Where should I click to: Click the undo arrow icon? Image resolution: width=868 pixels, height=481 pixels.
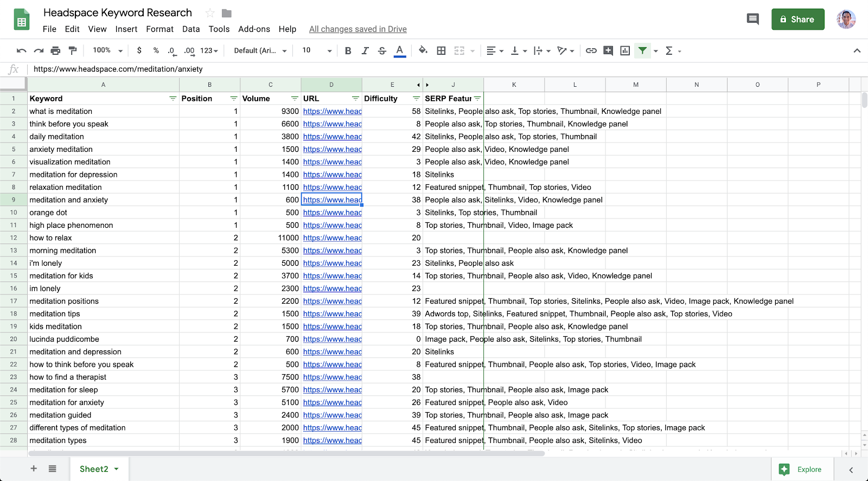pos(21,50)
